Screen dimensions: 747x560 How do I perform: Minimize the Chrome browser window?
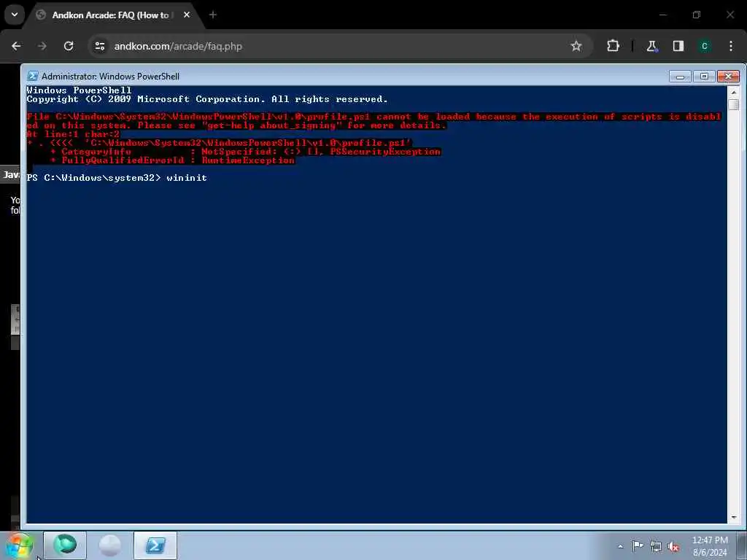(662, 15)
